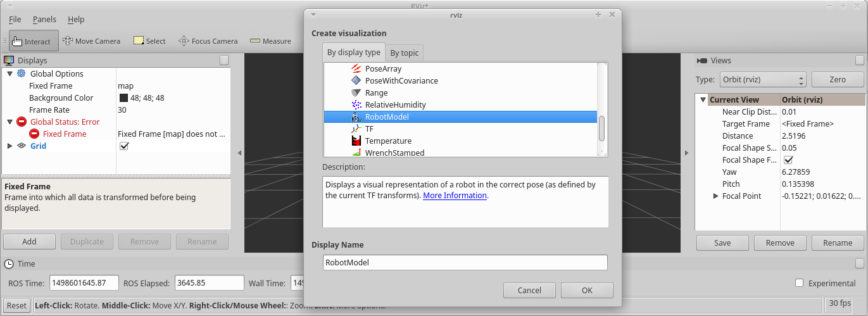
Task: Collapse the Global Status Error node
Action: tap(9, 122)
